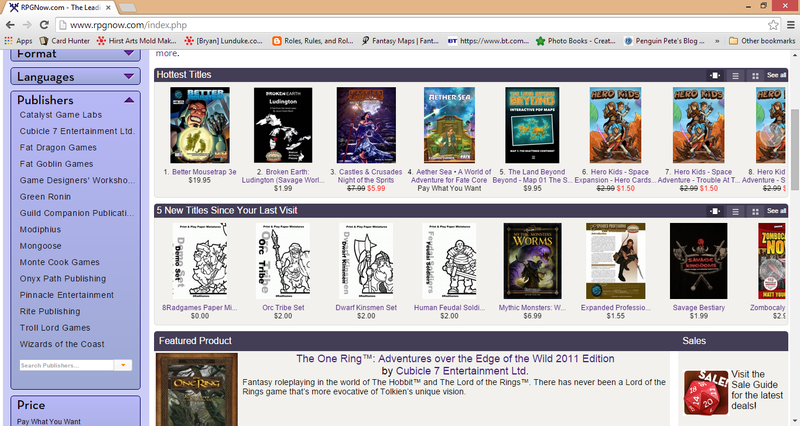
Task: Open Aether Sea cover thumbnail
Action: coord(449,125)
